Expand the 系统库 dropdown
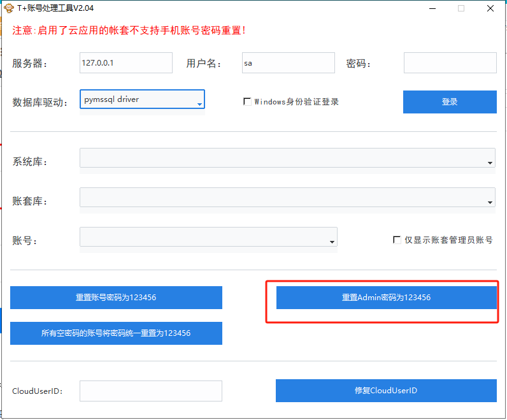Screen dimensions: 507x420 click(x=287, y=158)
